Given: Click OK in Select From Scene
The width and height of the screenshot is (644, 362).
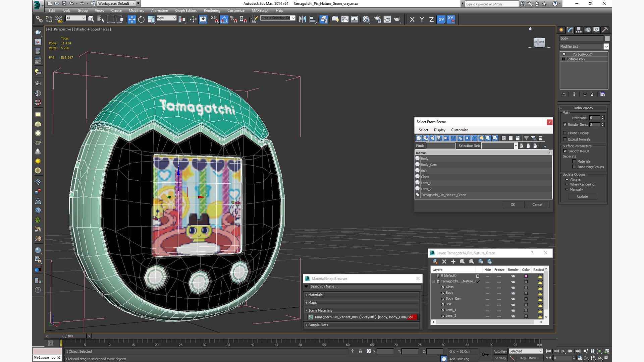Looking at the screenshot, I should point(513,204).
